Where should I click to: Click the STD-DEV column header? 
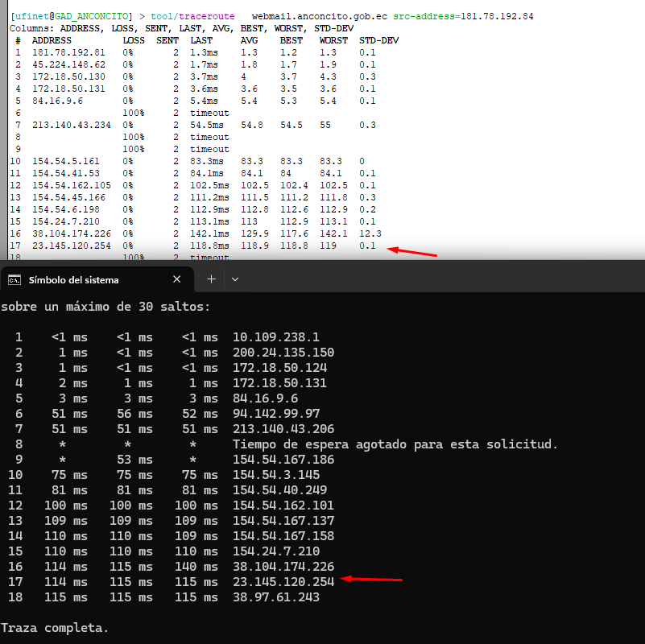click(x=378, y=40)
